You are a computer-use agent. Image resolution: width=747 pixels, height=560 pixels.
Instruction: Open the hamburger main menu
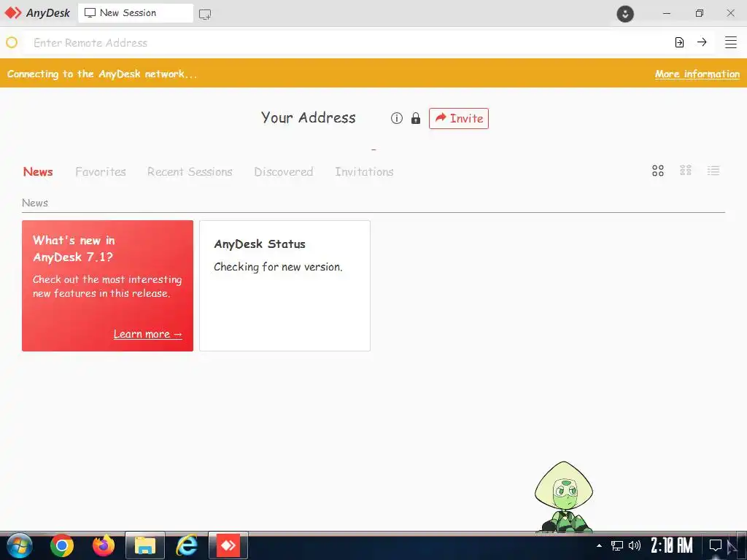coord(731,42)
